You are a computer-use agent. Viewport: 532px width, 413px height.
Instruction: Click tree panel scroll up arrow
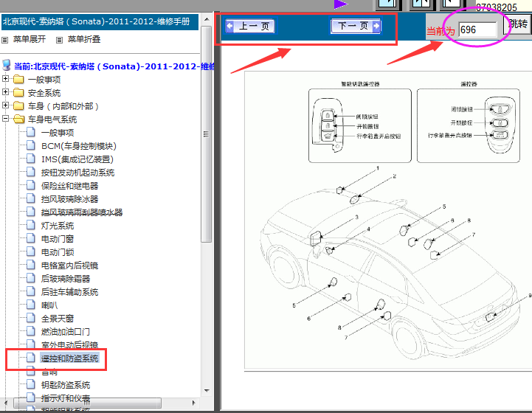click(x=207, y=19)
